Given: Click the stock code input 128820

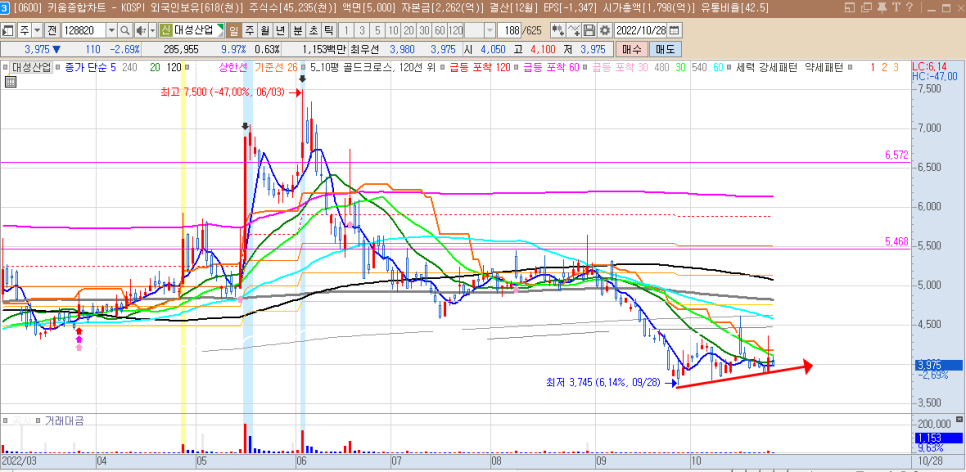Looking at the screenshot, I should [x=83, y=30].
